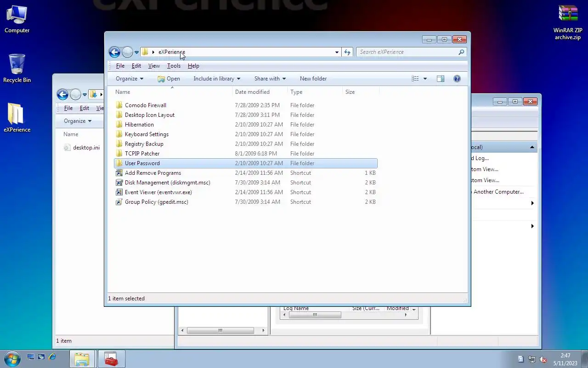Click the User Password folder icon
Screen dimensions: 588x368
pos(119,163)
